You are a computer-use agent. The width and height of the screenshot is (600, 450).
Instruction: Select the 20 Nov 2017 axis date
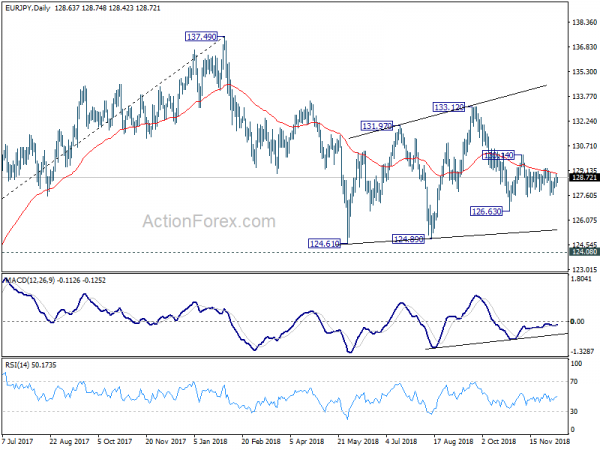165,441
